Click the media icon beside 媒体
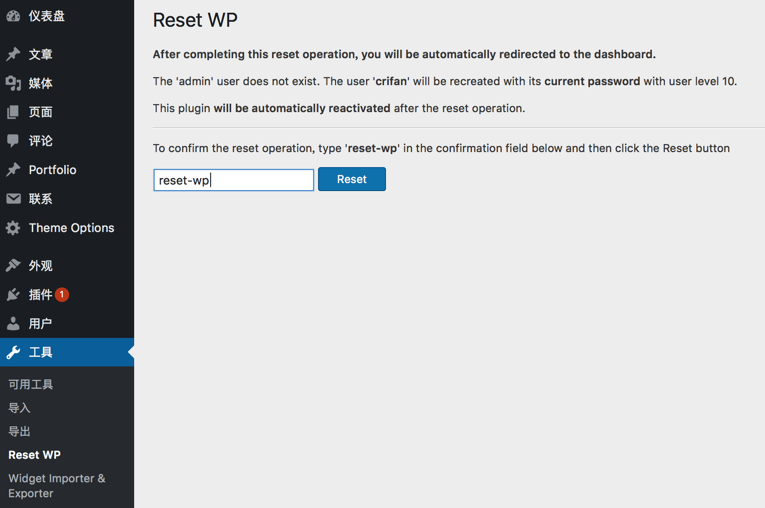 click(x=13, y=83)
